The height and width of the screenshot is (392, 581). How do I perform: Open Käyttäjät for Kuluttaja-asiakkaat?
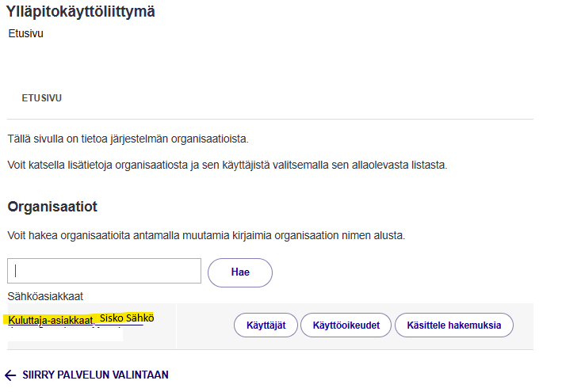pyautogui.click(x=266, y=325)
